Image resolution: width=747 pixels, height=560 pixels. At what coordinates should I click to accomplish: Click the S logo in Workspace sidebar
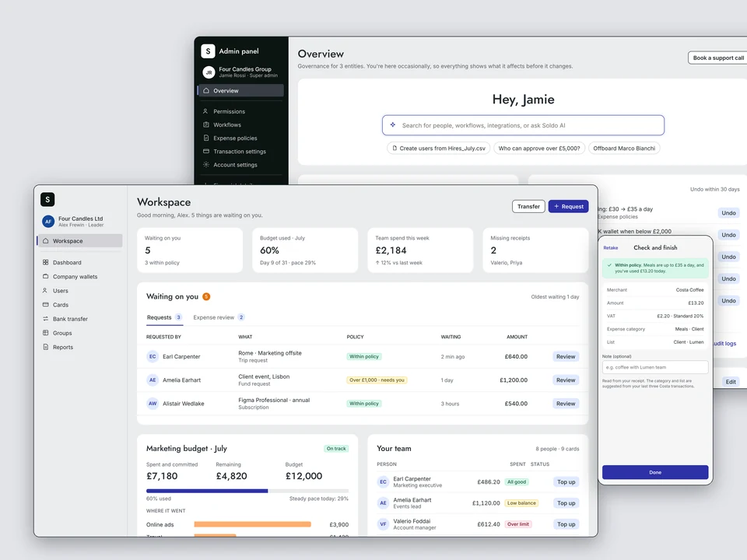point(47,200)
